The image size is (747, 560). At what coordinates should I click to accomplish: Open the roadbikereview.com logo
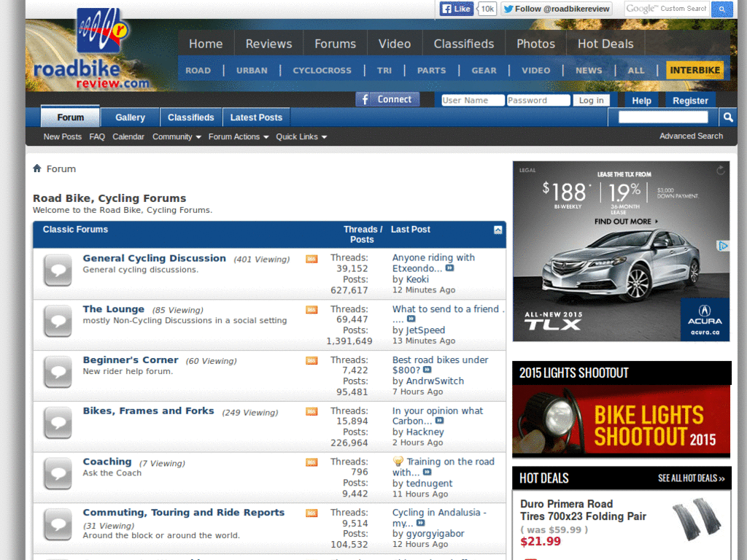(x=92, y=50)
